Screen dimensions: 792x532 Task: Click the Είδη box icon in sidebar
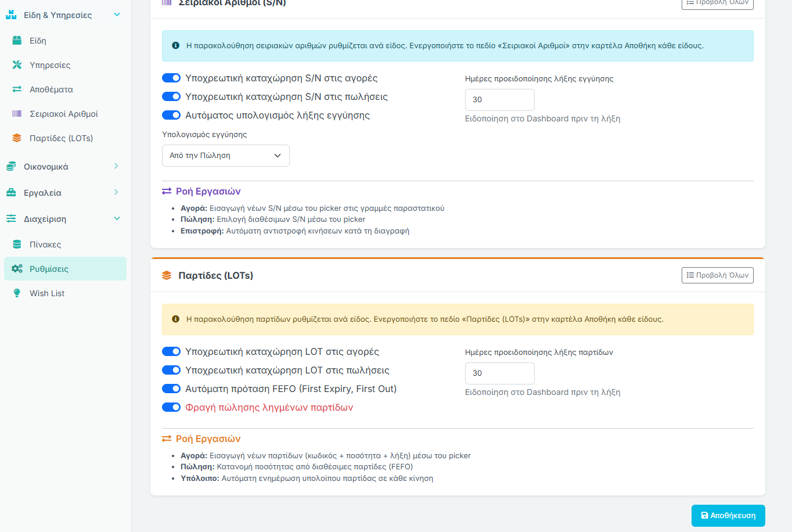(17, 41)
